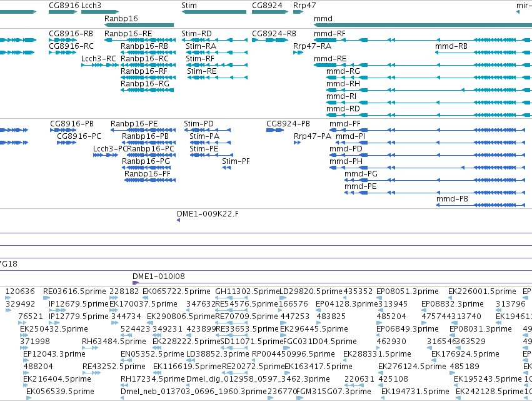Screen dimensions: 532x401
Task: Open the Stim-RA transcript label
Action: tap(201, 46)
